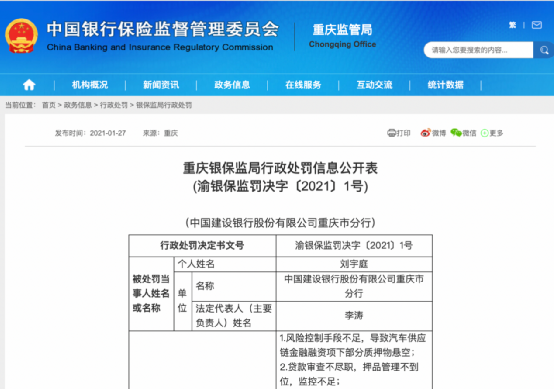Viewport: 554px width, 389px height.
Task: Click the home icon in navigation bar
Action: pos(29,85)
